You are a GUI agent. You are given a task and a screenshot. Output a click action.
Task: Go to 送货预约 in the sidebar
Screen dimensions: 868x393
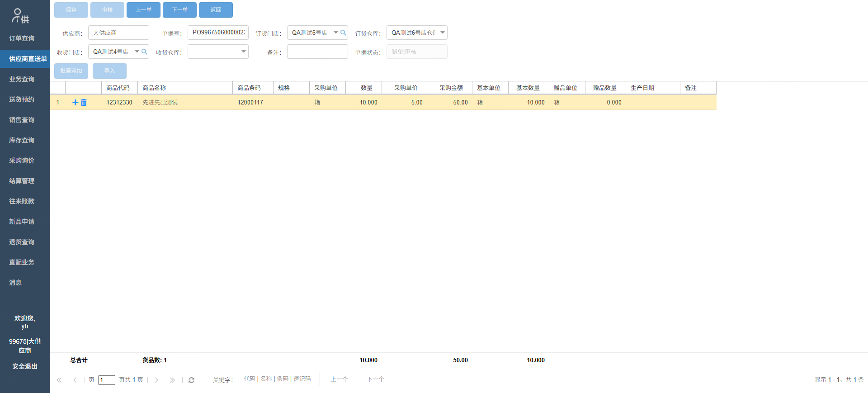tap(25, 99)
